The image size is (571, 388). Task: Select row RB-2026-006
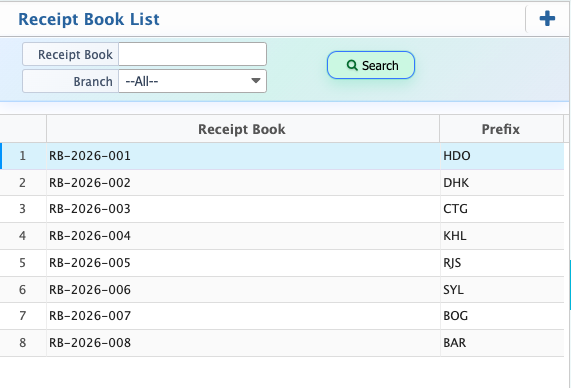[282, 290]
